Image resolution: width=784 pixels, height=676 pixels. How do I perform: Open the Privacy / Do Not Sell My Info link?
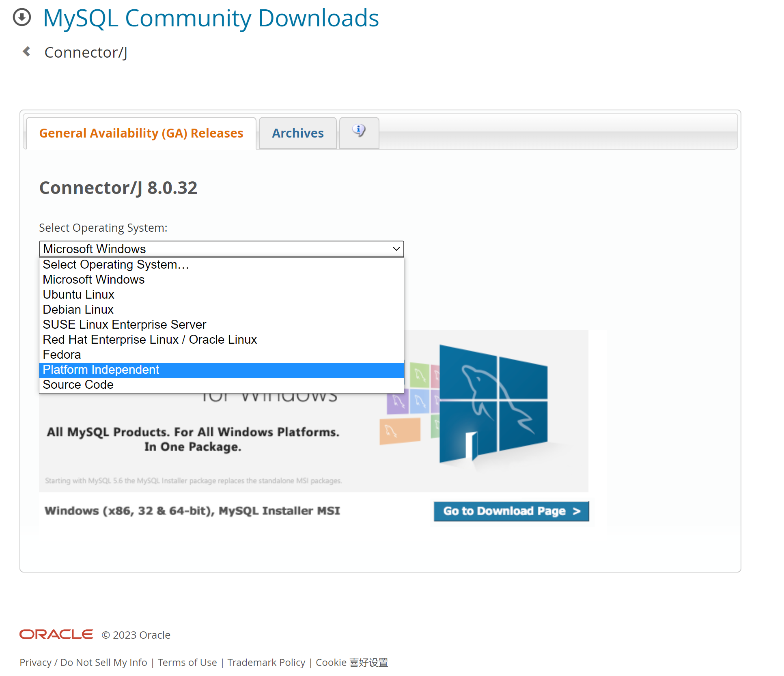coord(83,662)
